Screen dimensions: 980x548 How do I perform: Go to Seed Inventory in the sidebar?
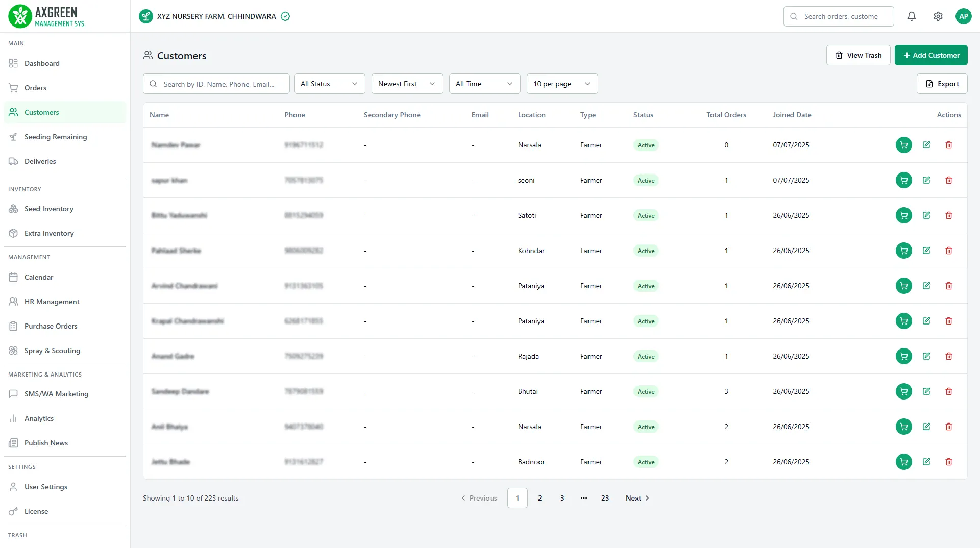[x=49, y=209]
